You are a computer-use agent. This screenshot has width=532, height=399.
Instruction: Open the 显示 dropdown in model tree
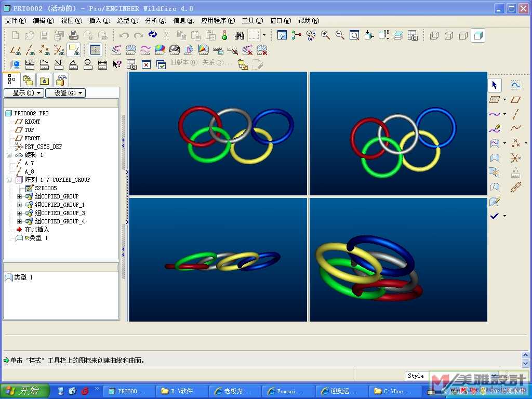pos(24,93)
